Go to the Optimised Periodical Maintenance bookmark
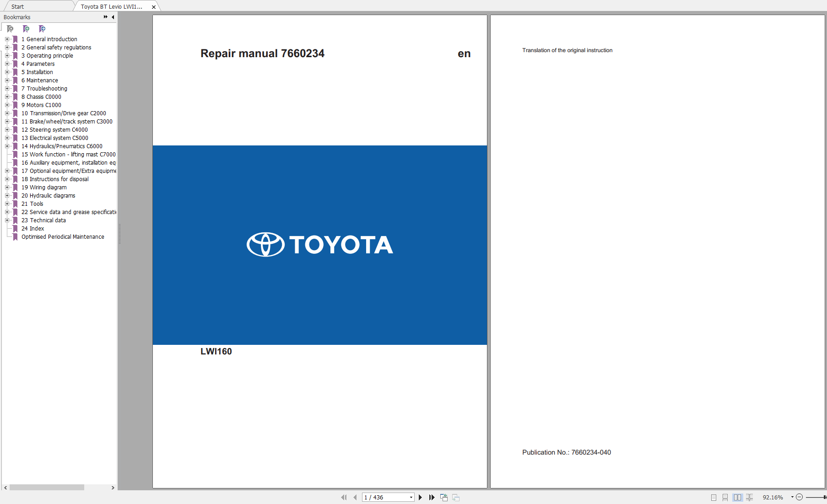827x504 pixels. (63, 236)
